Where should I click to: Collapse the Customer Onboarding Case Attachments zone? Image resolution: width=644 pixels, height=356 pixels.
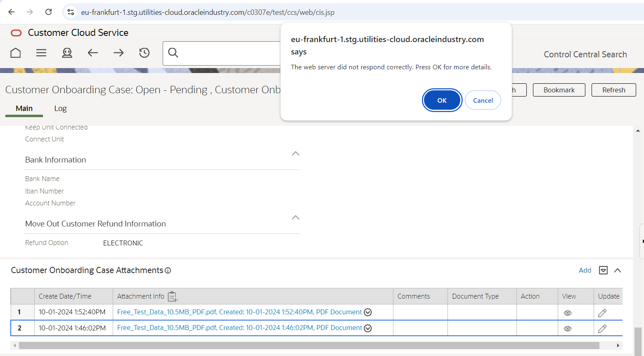tap(618, 270)
